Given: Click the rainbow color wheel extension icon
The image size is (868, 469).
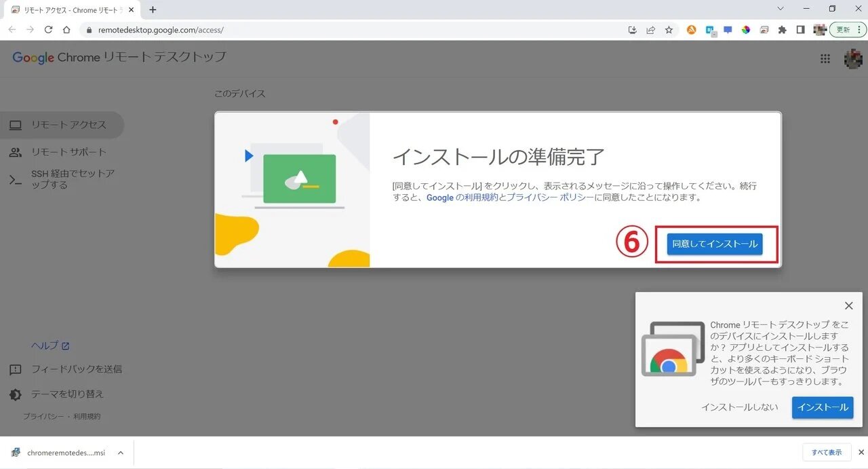Looking at the screenshot, I should [746, 30].
